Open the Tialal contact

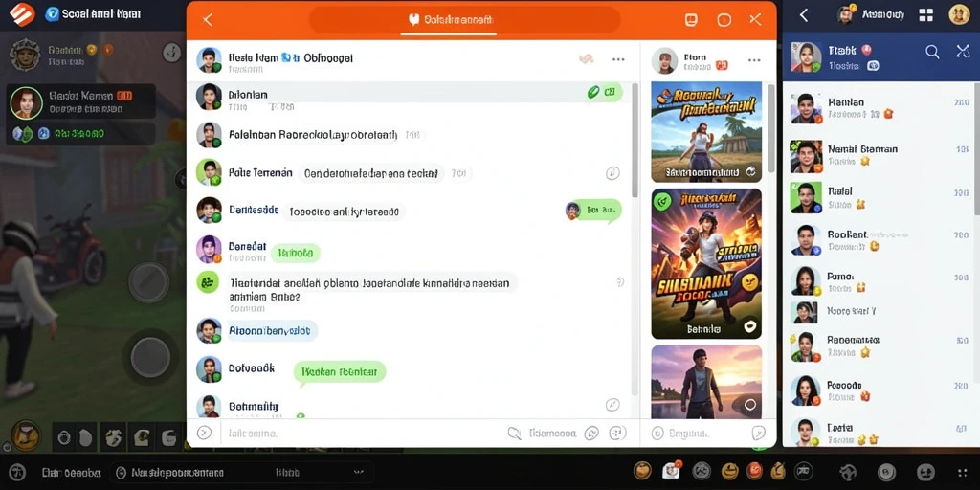(880, 197)
